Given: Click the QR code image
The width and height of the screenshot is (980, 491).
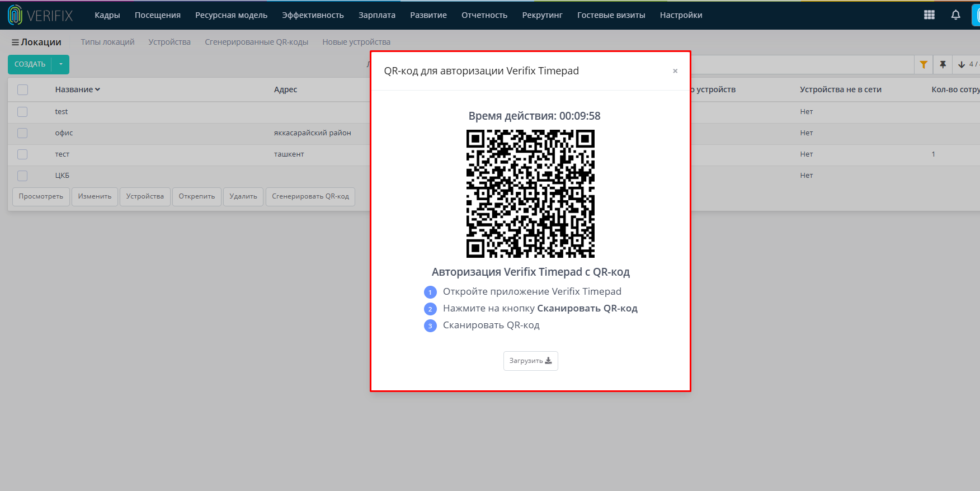Looking at the screenshot, I should pos(530,193).
